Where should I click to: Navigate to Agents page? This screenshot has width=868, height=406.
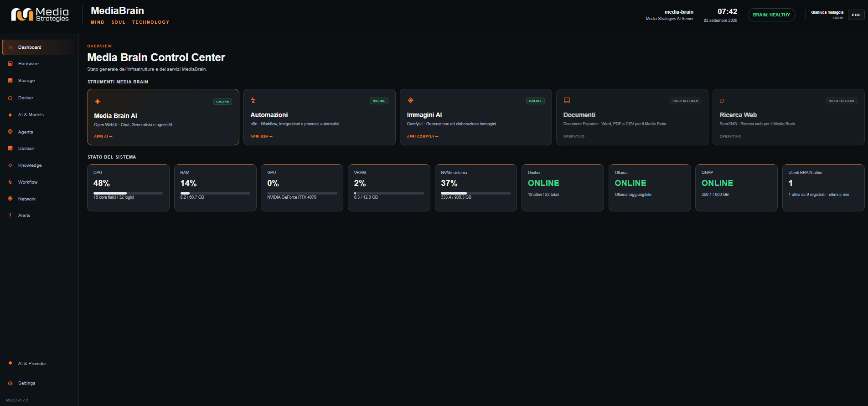coord(38,132)
